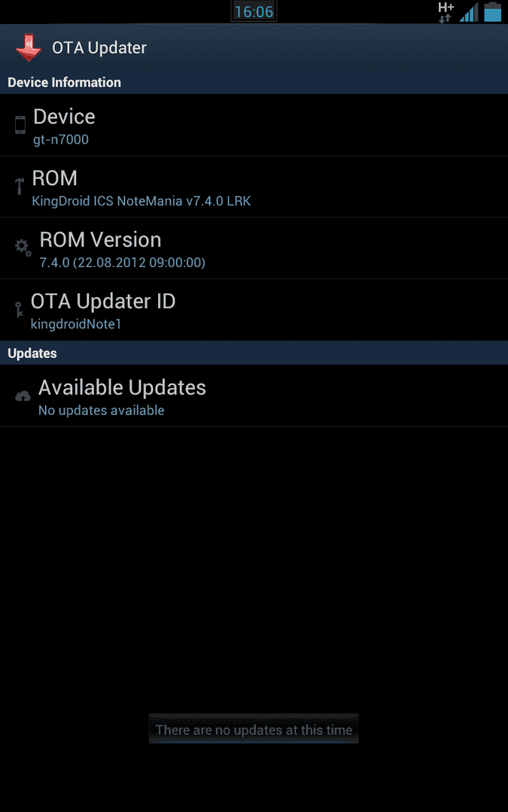Tap the 16:06 clock in status bar
Image resolution: width=508 pixels, height=812 pixels.
click(x=254, y=11)
